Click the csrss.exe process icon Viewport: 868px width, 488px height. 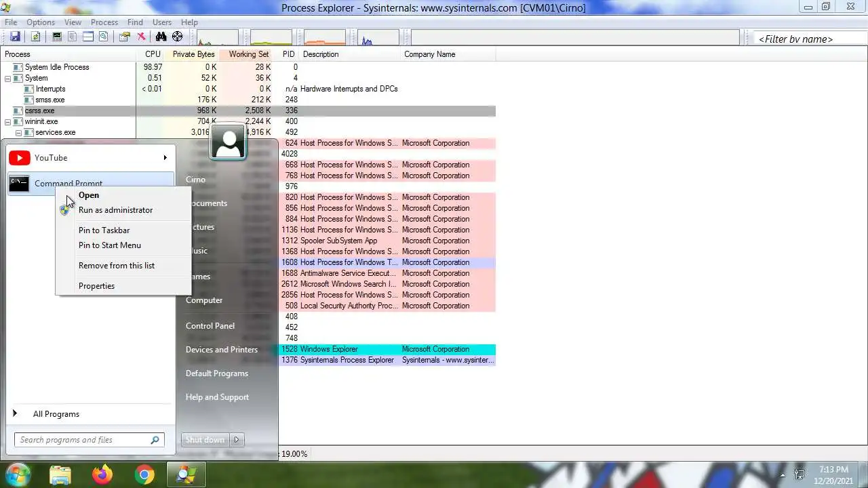coord(18,110)
